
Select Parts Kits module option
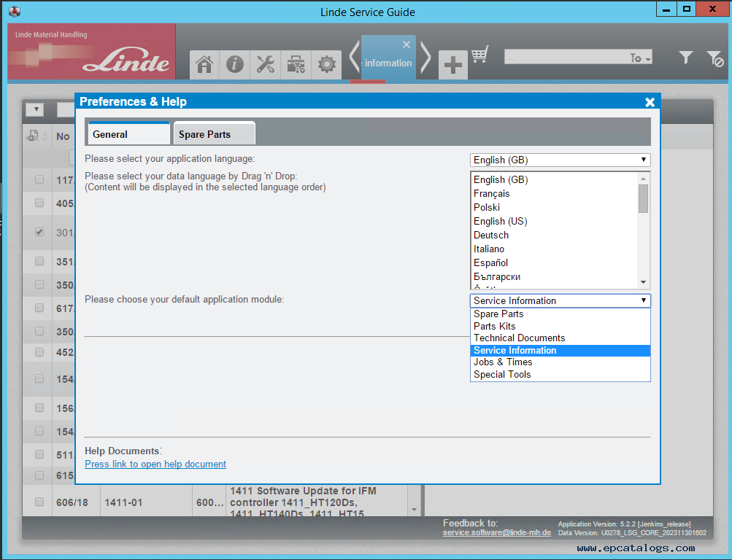point(560,326)
